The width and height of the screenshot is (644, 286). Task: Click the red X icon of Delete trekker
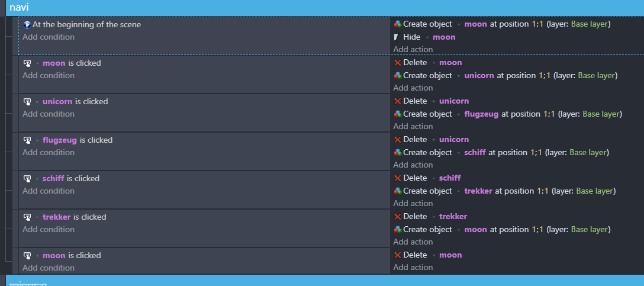[397, 217]
